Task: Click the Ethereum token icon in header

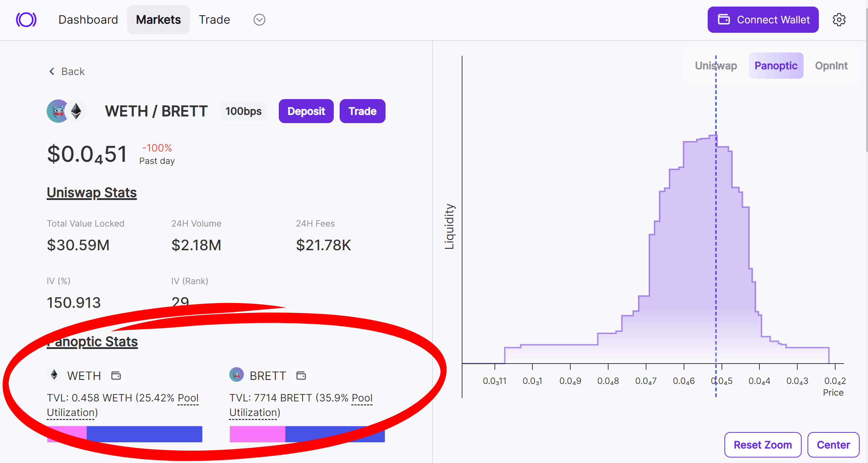Action: coord(76,111)
